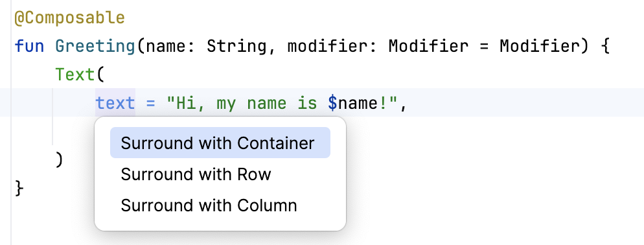Image resolution: width=644 pixels, height=245 pixels.
Task: Click the Modifier type after the colon
Action: [429, 46]
